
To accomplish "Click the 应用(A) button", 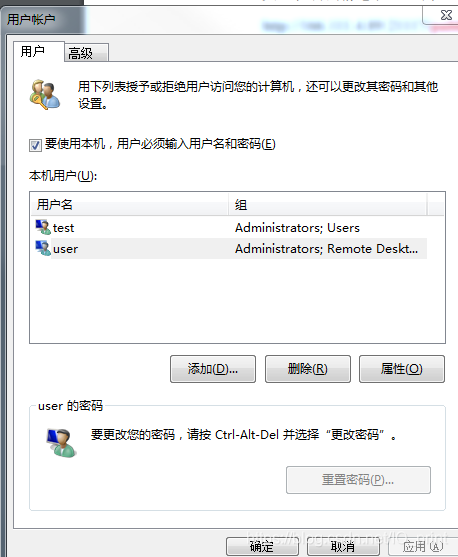I will [x=423, y=547].
